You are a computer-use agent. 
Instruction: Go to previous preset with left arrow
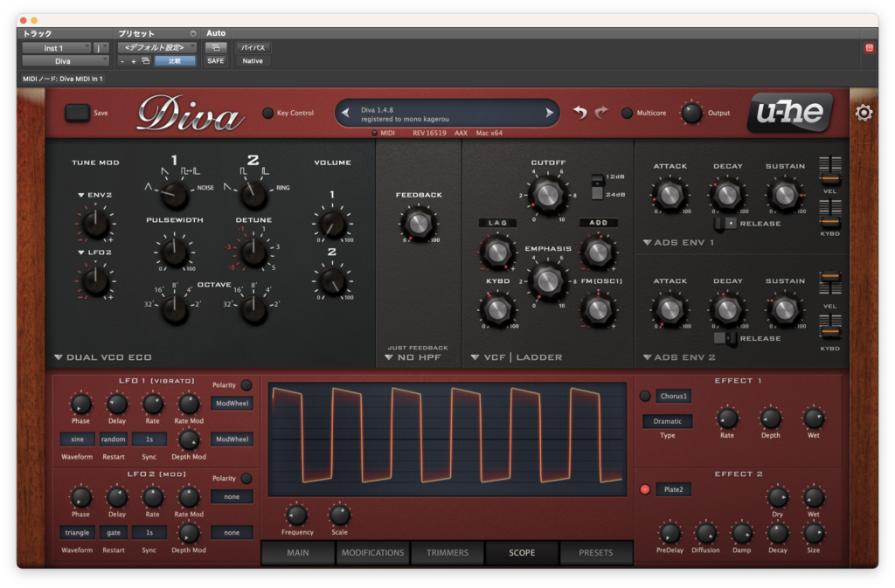(x=345, y=113)
